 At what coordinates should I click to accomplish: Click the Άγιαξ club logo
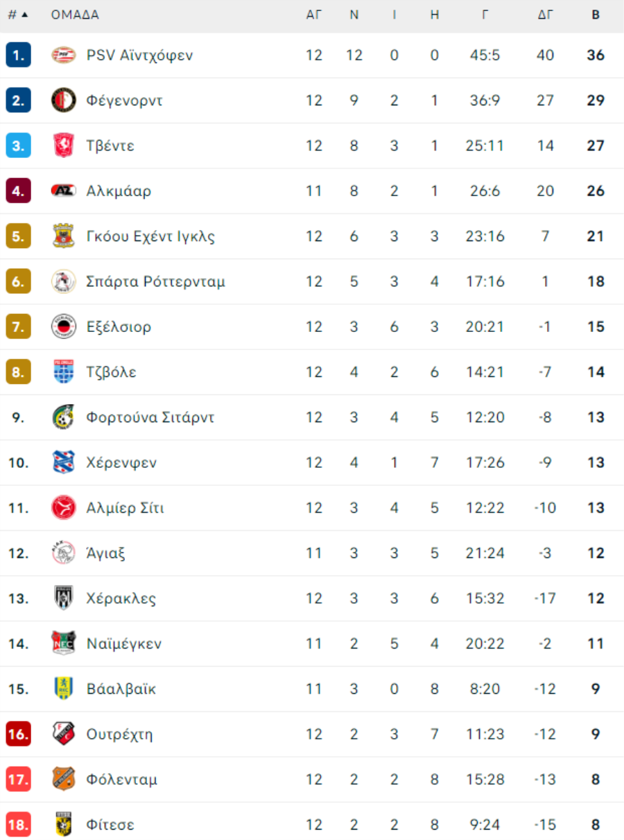point(63,553)
